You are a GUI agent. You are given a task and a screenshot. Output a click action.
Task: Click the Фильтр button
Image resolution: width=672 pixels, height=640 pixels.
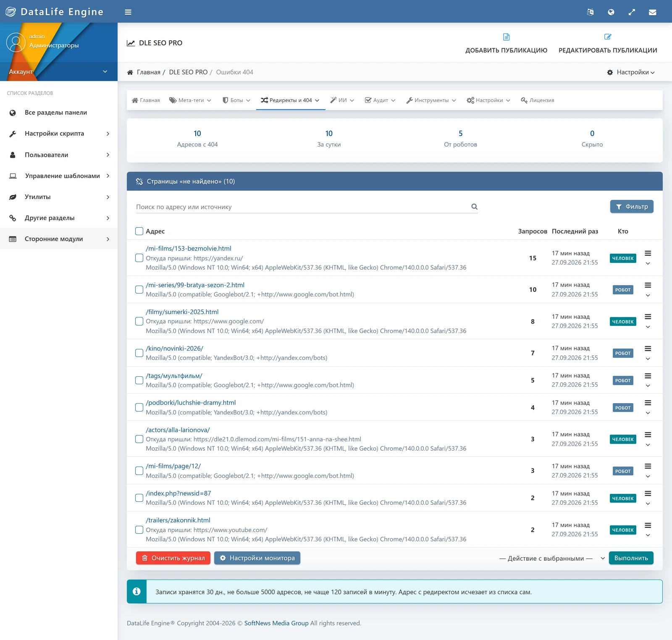pos(632,207)
